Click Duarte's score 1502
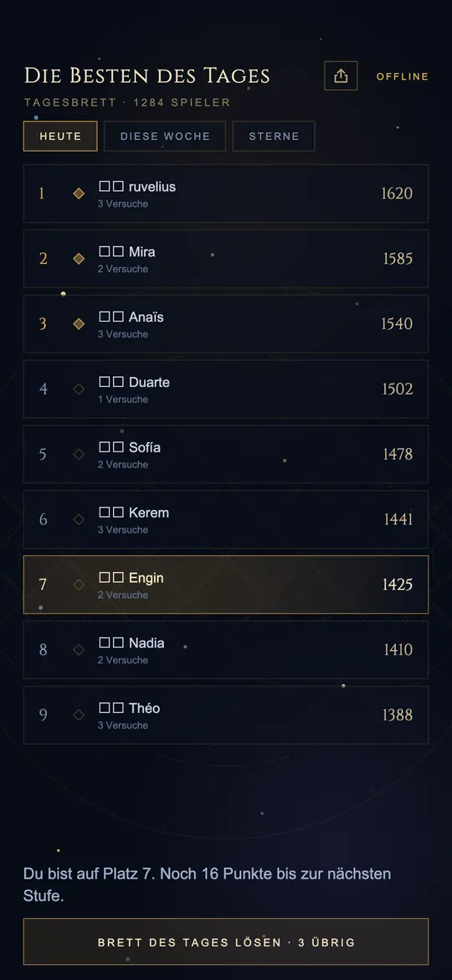This screenshot has width=452, height=980. 397,389
